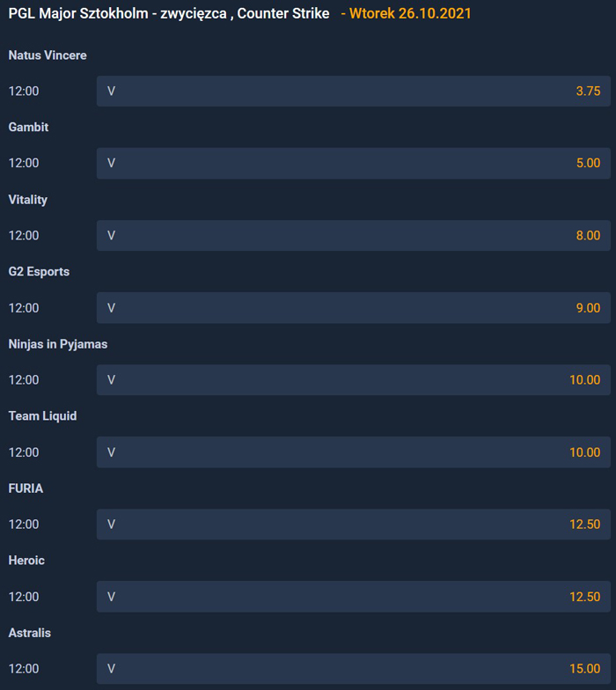Click the 12:00 time next to Heroic odds
616x690 pixels.
point(24,597)
